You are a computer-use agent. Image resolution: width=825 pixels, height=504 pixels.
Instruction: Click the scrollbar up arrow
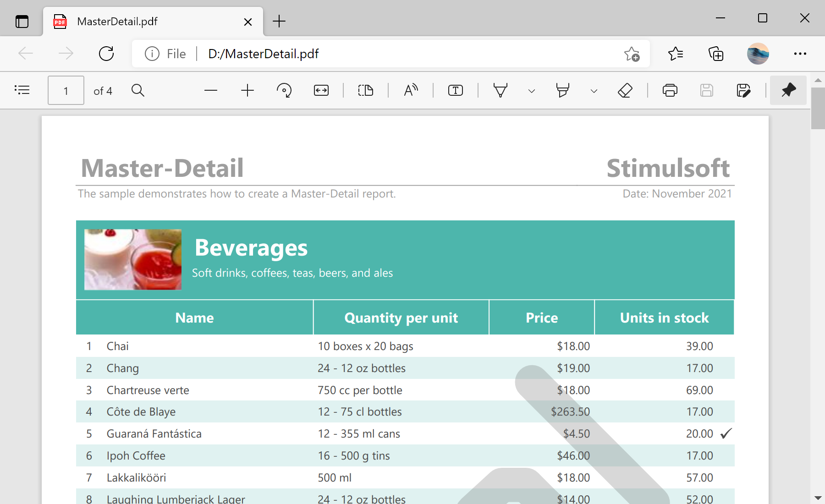(x=818, y=80)
